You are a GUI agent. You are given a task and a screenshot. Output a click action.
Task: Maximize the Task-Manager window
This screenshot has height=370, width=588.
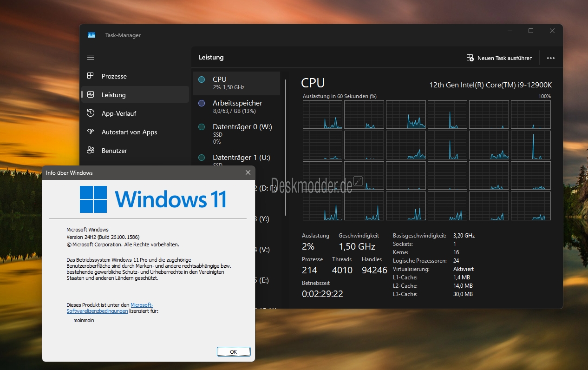(531, 31)
